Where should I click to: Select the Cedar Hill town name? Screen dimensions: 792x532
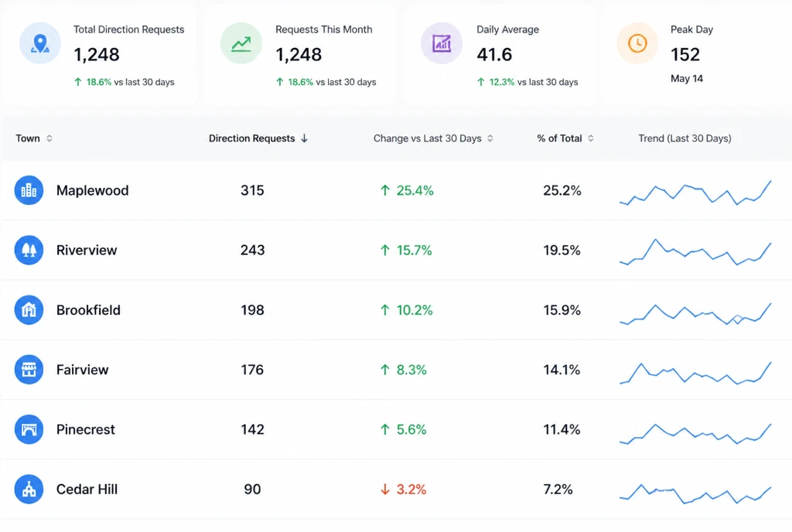click(x=87, y=489)
